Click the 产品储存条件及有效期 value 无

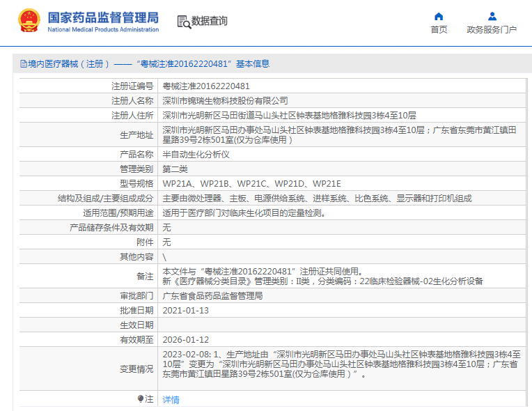tap(166, 227)
